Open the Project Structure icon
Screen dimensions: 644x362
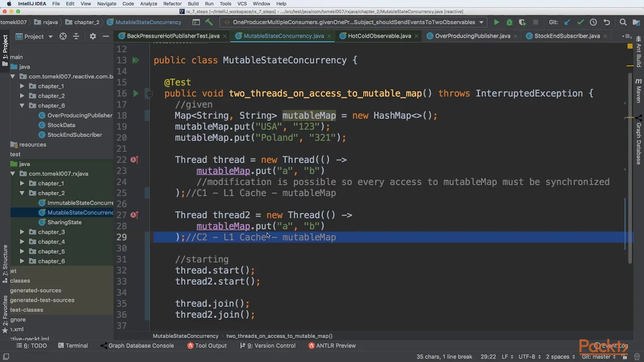coord(637,22)
